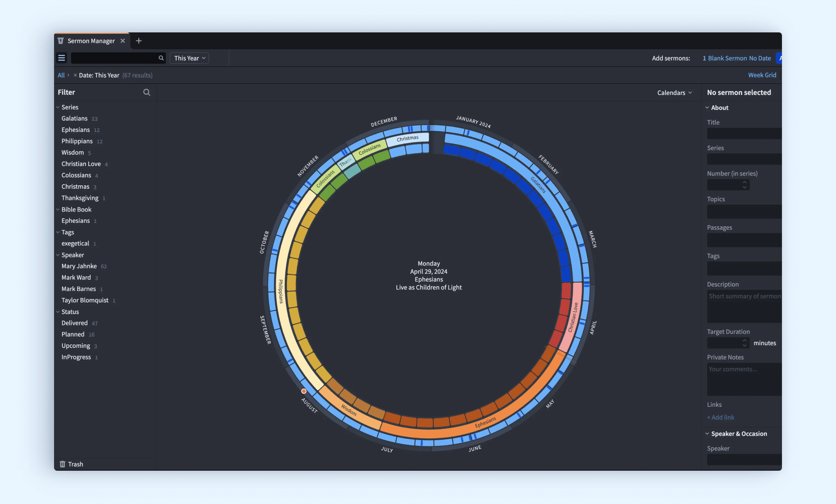Add a Blank Sermon No Date
The height and width of the screenshot is (504, 836).
pos(737,58)
